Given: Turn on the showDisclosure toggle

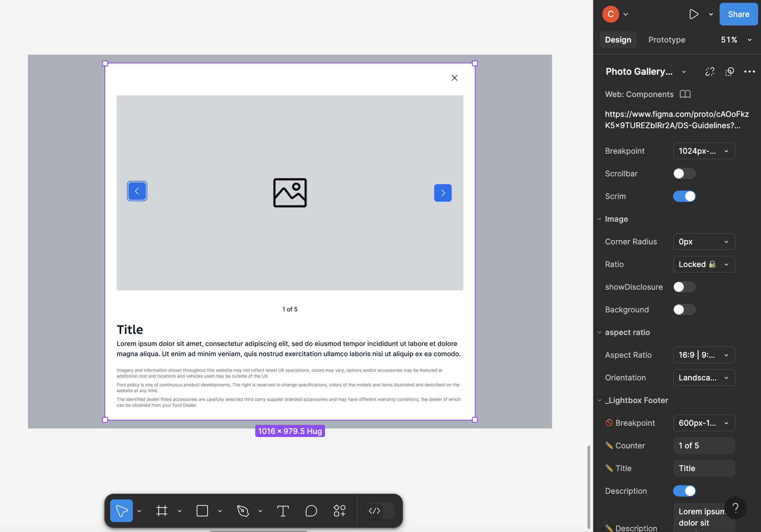Looking at the screenshot, I should pyautogui.click(x=684, y=287).
